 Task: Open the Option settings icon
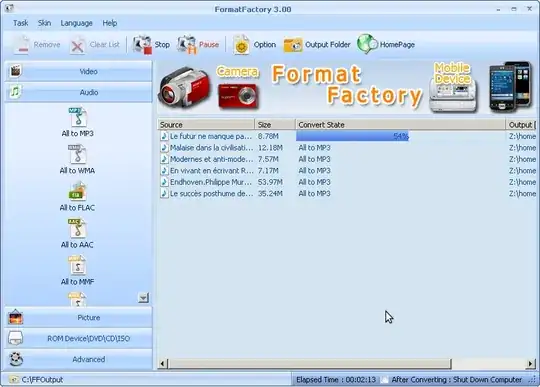(241, 45)
